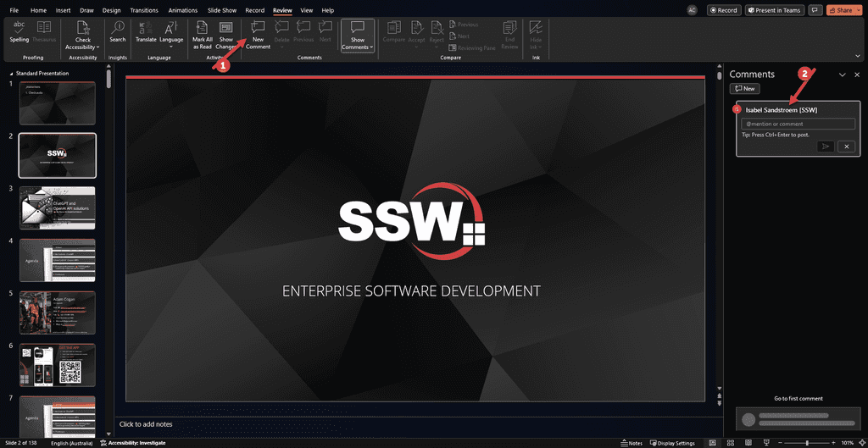Image resolution: width=868 pixels, height=448 pixels.
Task: Click the zoom slider handle
Action: coord(807,443)
